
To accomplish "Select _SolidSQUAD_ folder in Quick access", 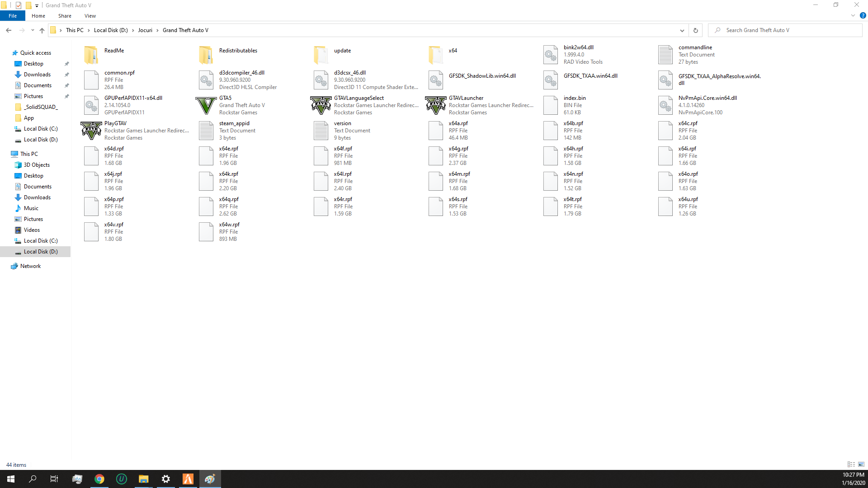I will point(41,107).
